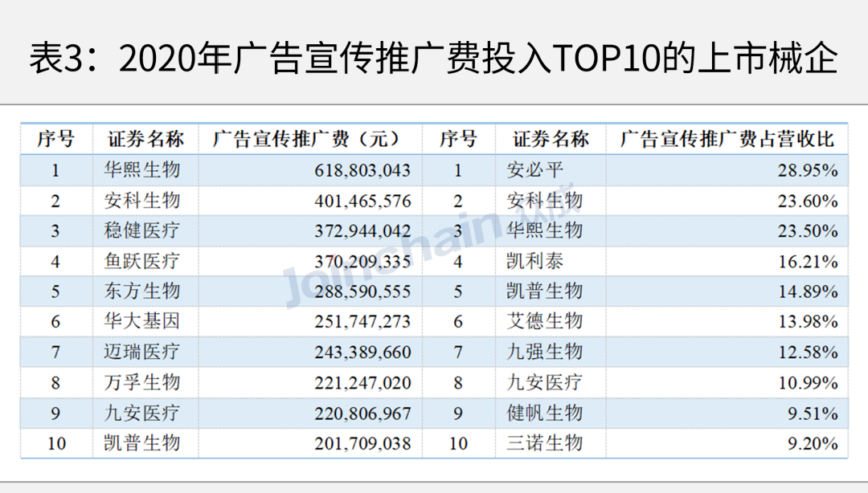Select the percentage 28.95%
Screen dimensions: 868x493
click(808, 170)
